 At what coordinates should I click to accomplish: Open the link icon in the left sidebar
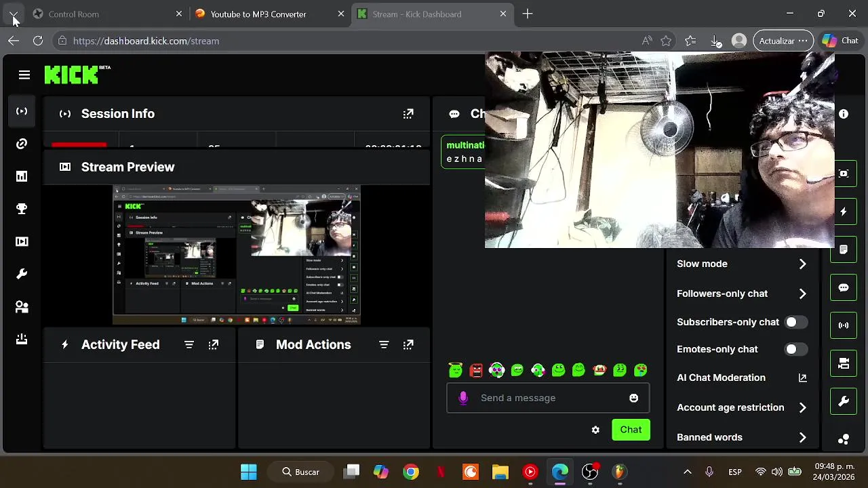tap(22, 144)
